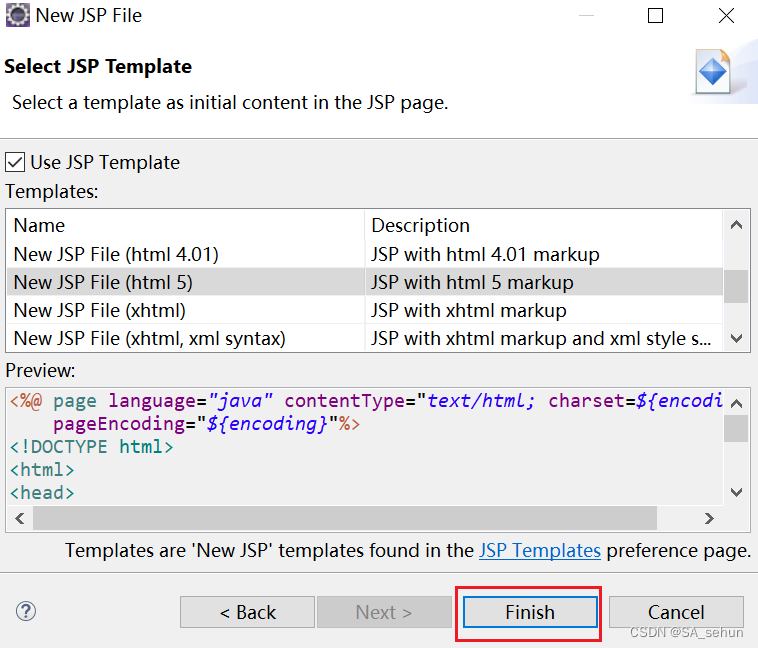Select New JSP File (html 4.01) template
This screenshot has height=648, width=758.
pyautogui.click(x=116, y=254)
